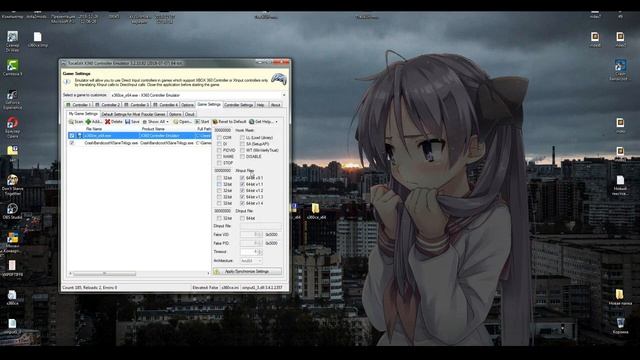Click the Timeout spinner arrows
This screenshot has width=640, height=360.
click(260, 252)
